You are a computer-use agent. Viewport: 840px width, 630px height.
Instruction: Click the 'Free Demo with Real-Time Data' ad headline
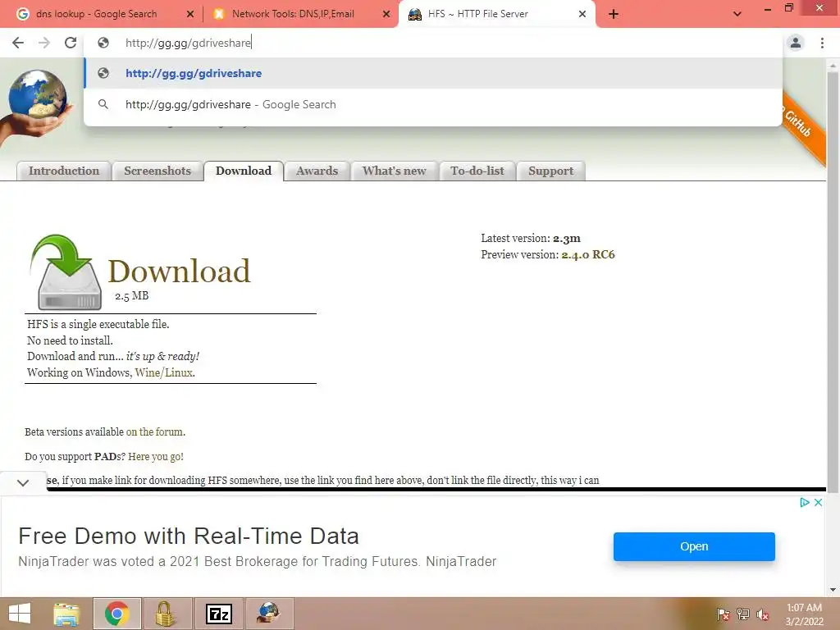(x=189, y=536)
